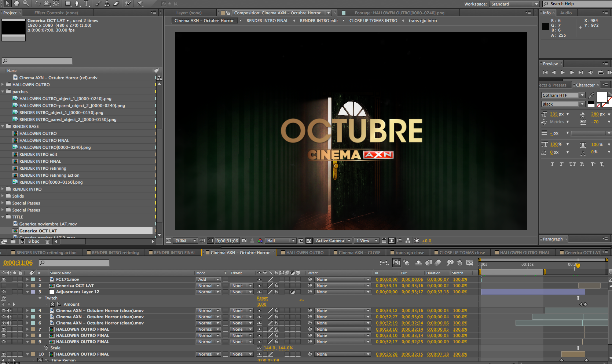Mute audio of layer 4 clean.mov

(x=9, y=310)
